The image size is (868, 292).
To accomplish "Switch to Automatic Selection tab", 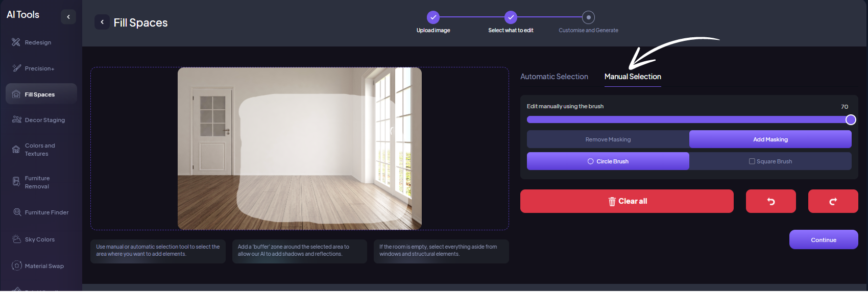I will tap(554, 77).
